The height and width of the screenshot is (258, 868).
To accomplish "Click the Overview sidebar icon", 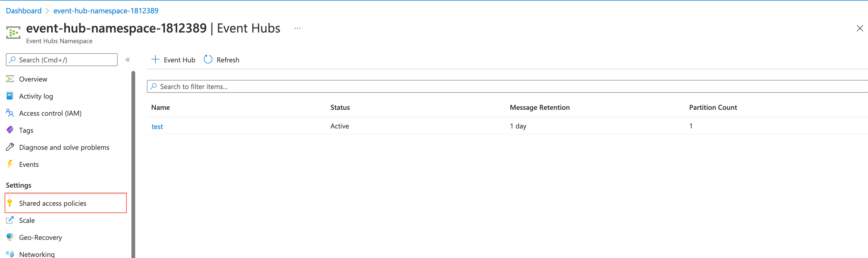I will click(x=10, y=79).
